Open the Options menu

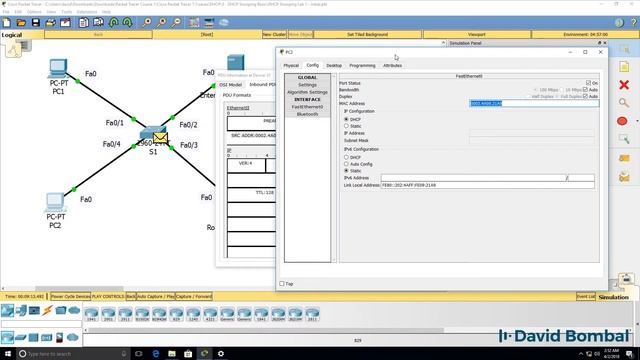(x=34, y=12)
